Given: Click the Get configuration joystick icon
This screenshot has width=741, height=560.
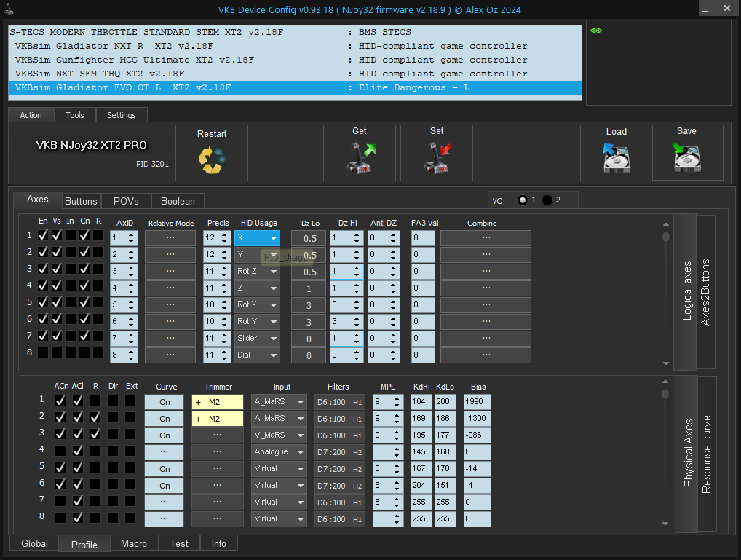Looking at the screenshot, I should click(x=362, y=157).
